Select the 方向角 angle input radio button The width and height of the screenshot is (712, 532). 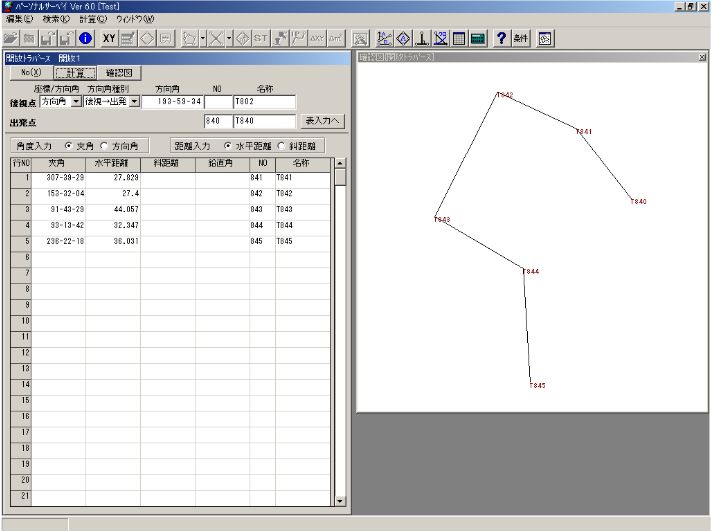104,145
